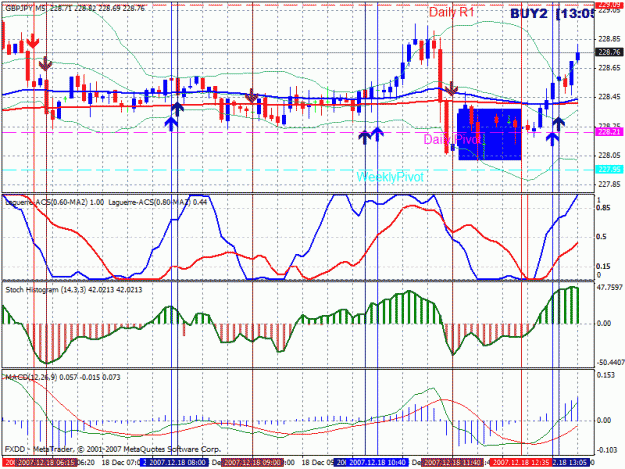Click the 2007.12.18 12:35 time marker label
Screen dimensions: 625x469
point(522,463)
